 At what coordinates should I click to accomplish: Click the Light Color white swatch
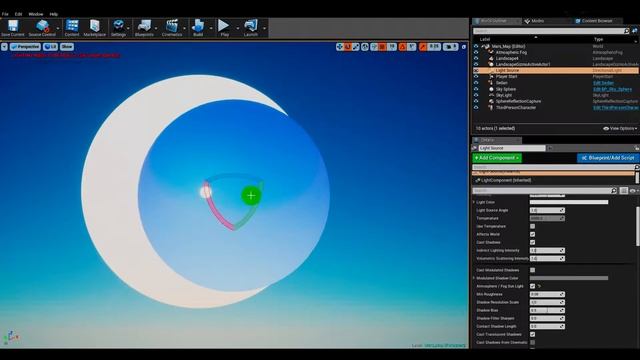coord(569,202)
